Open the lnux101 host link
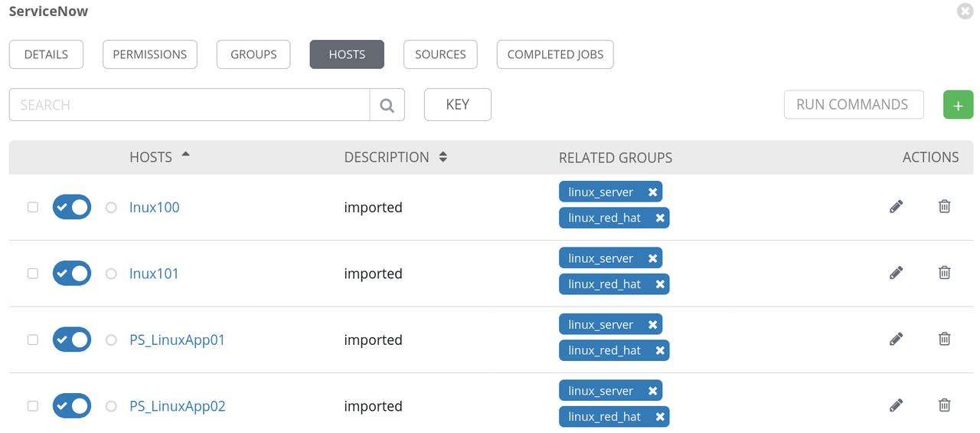The height and width of the screenshot is (433, 980). pyautogui.click(x=154, y=274)
